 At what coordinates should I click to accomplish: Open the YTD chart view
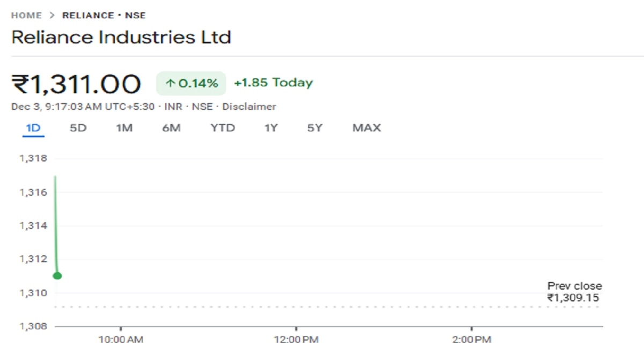point(223,128)
